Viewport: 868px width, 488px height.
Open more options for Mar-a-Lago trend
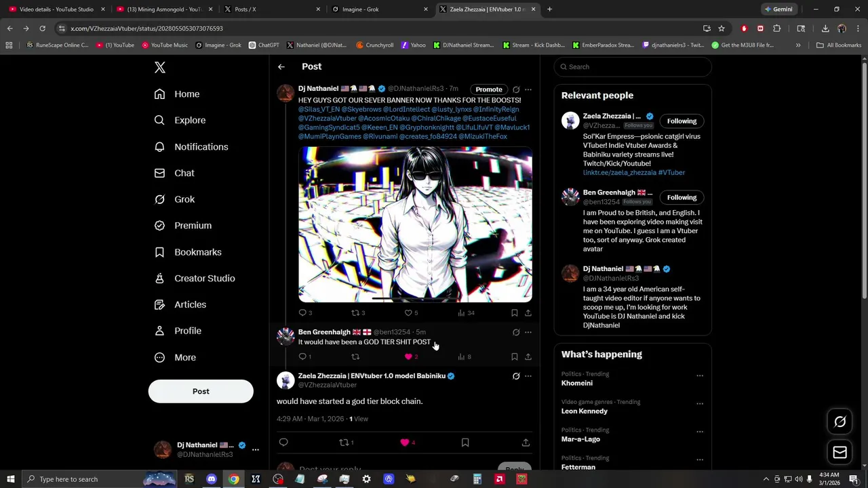(700, 432)
